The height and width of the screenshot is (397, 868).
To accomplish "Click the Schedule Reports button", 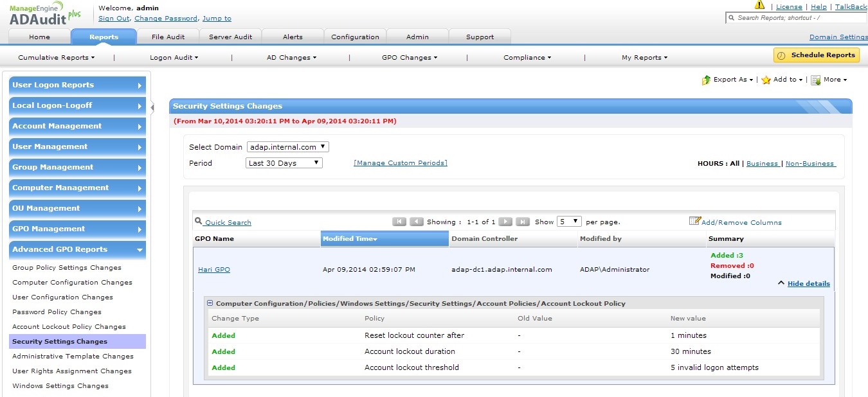I will point(817,55).
